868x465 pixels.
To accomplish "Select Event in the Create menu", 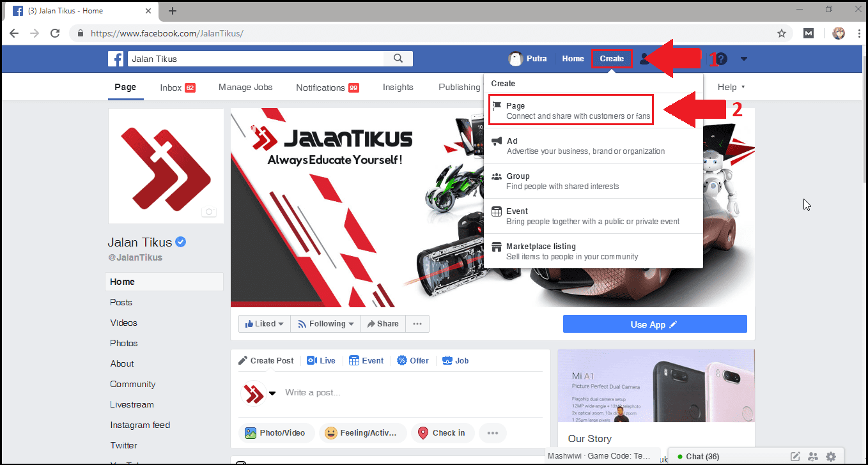I will [x=593, y=216].
